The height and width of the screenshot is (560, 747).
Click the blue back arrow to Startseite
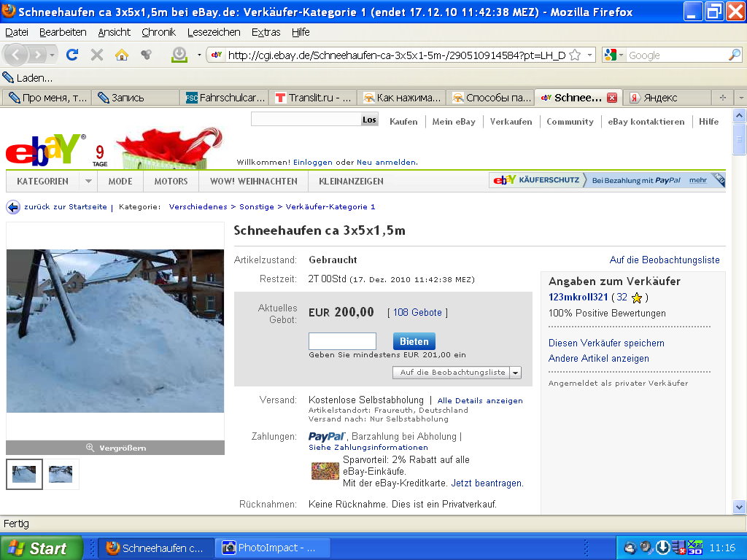click(x=13, y=207)
